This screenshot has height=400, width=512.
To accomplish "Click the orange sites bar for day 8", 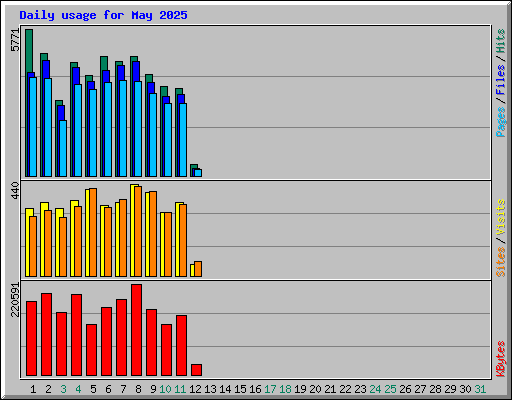I will 138,231.
